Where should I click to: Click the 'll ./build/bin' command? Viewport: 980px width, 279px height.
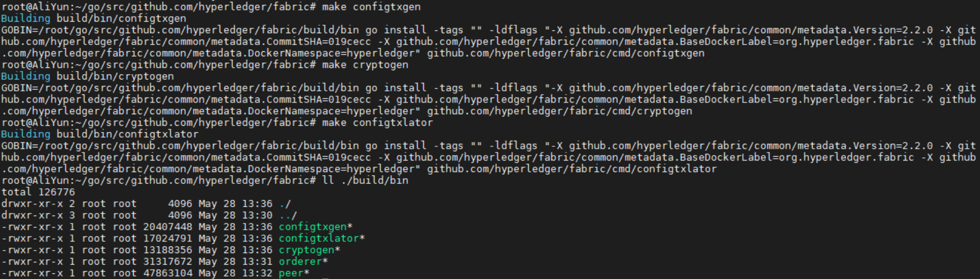click(x=365, y=180)
